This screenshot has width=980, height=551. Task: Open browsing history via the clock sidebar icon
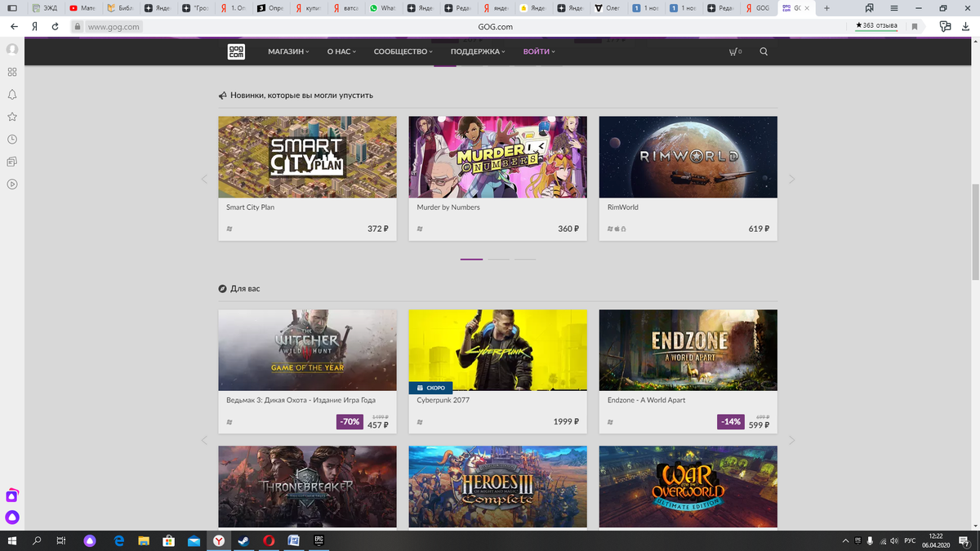(x=11, y=139)
